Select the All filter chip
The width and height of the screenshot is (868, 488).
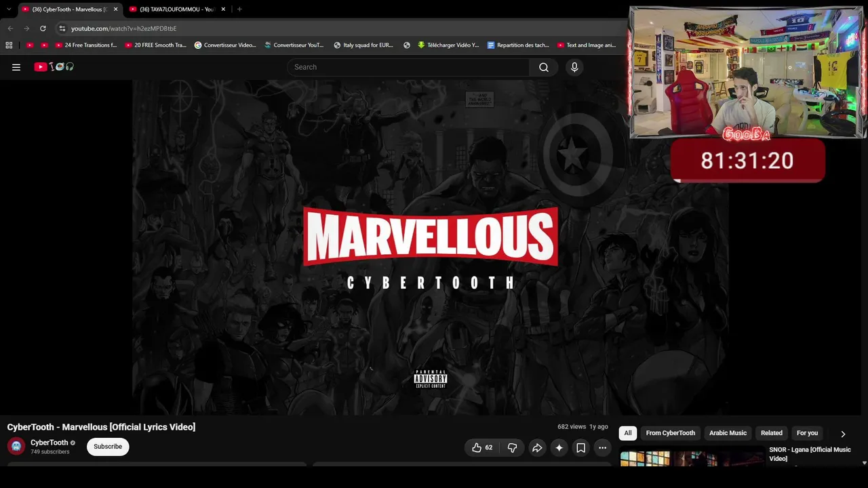(628, 433)
